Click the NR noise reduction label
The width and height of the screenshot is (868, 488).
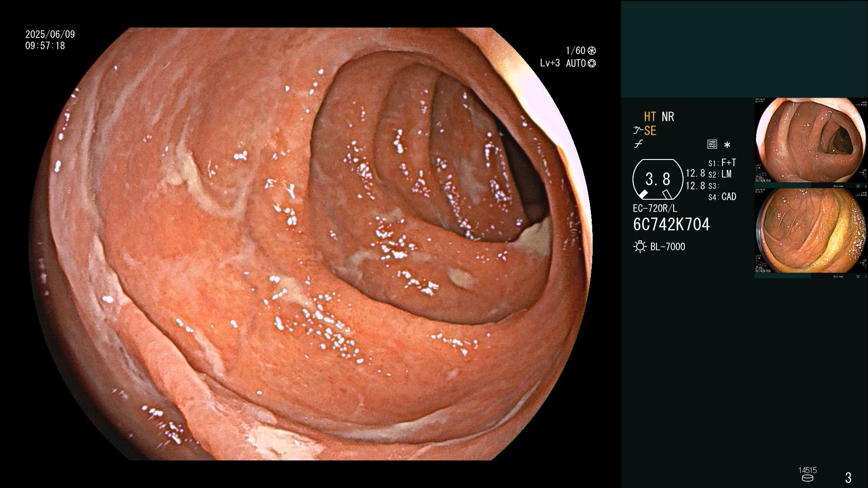tap(668, 117)
